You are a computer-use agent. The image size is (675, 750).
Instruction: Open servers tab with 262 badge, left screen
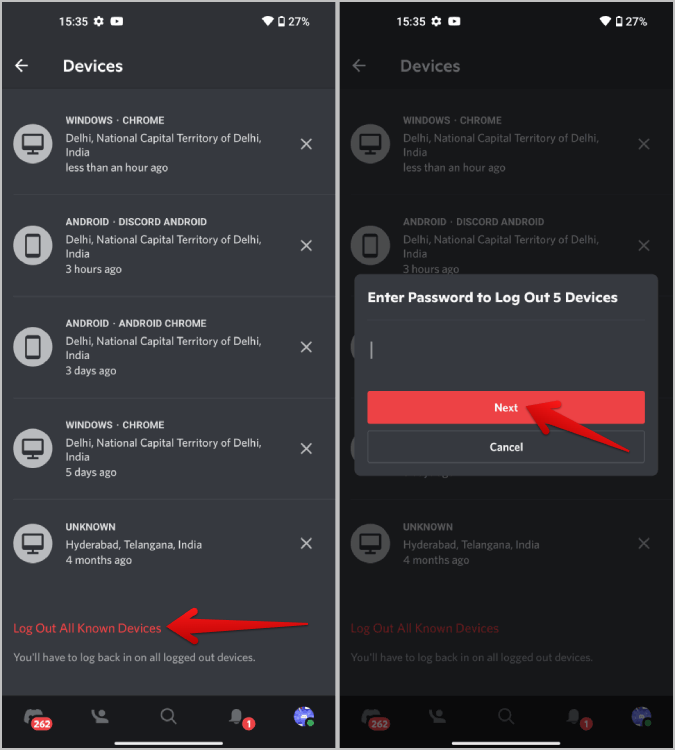point(36,716)
